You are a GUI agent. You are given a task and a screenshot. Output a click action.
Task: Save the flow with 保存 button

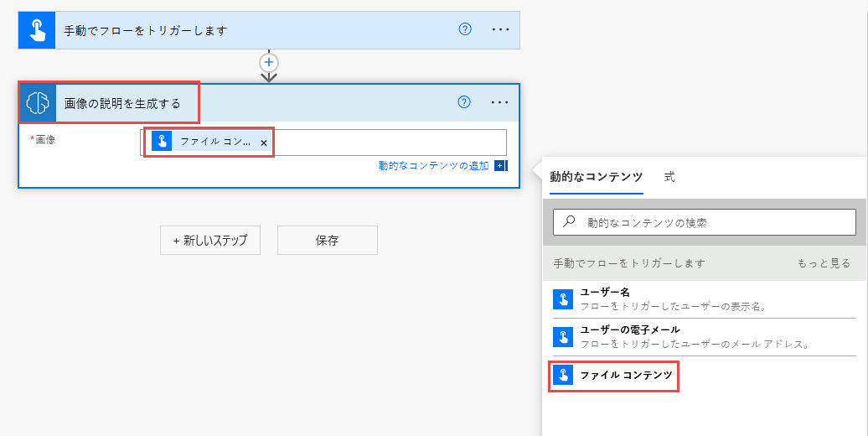click(327, 241)
